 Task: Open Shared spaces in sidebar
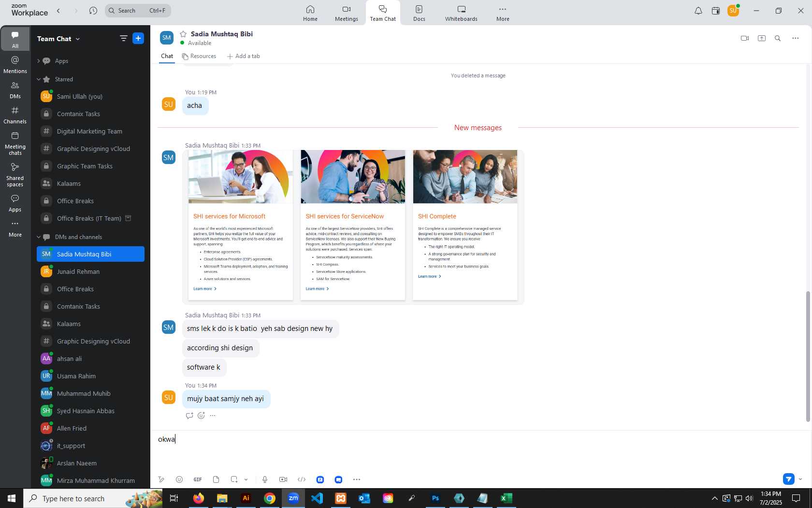pyautogui.click(x=15, y=175)
